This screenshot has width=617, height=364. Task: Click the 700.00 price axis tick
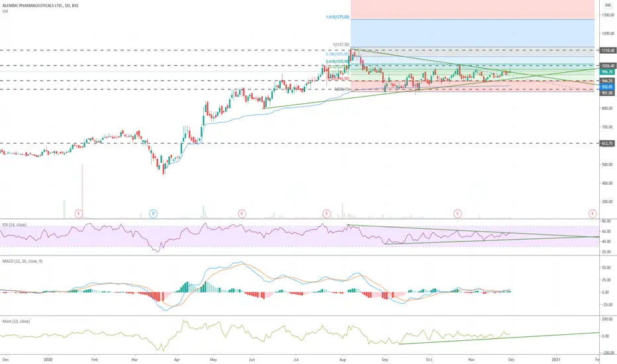click(x=608, y=127)
